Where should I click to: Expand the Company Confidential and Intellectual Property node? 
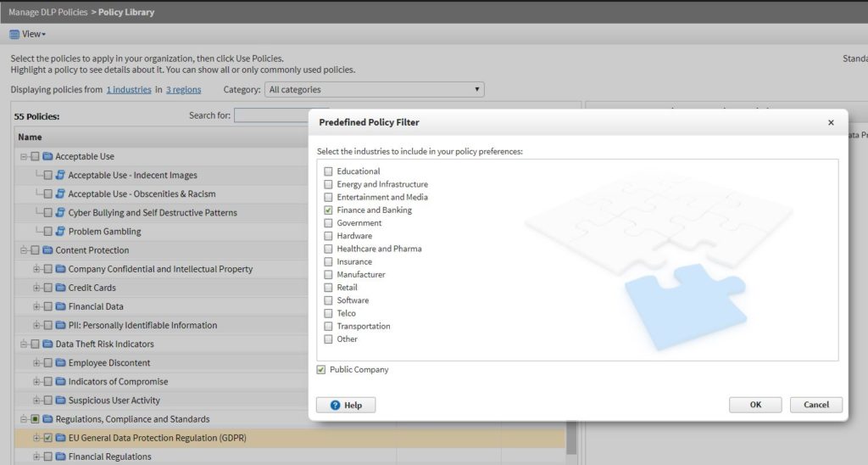36,269
